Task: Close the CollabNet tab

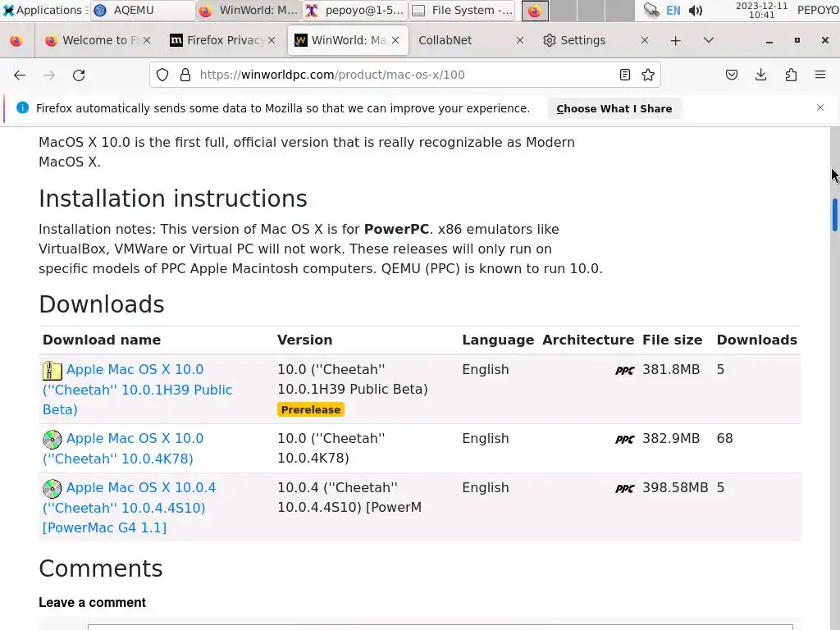Action: click(519, 40)
